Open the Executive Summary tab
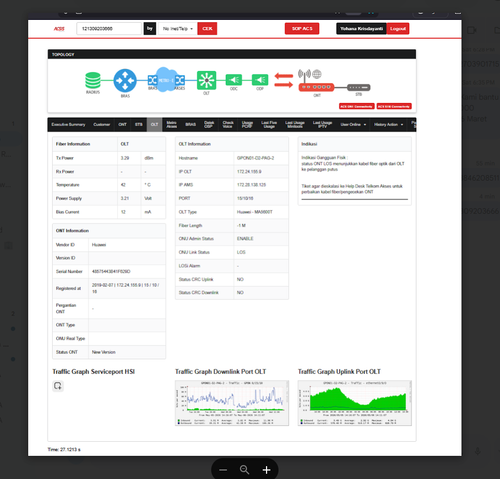 68,124
